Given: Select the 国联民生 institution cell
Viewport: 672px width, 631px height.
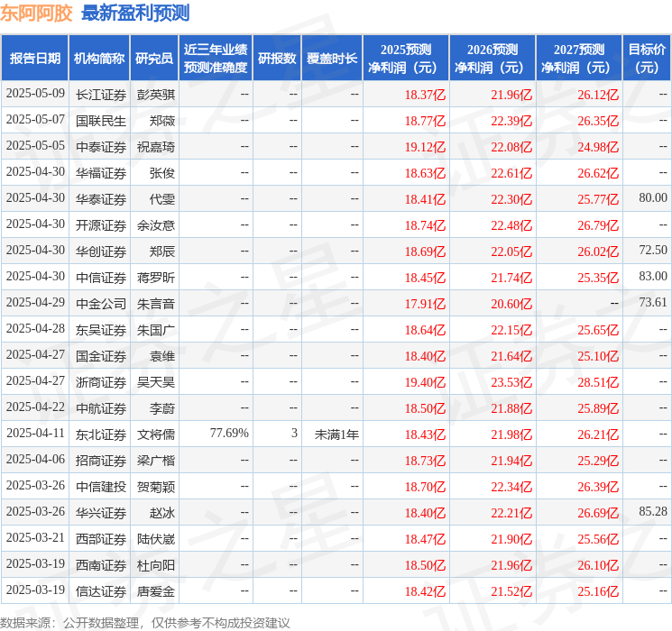Looking at the screenshot, I should 101,121.
